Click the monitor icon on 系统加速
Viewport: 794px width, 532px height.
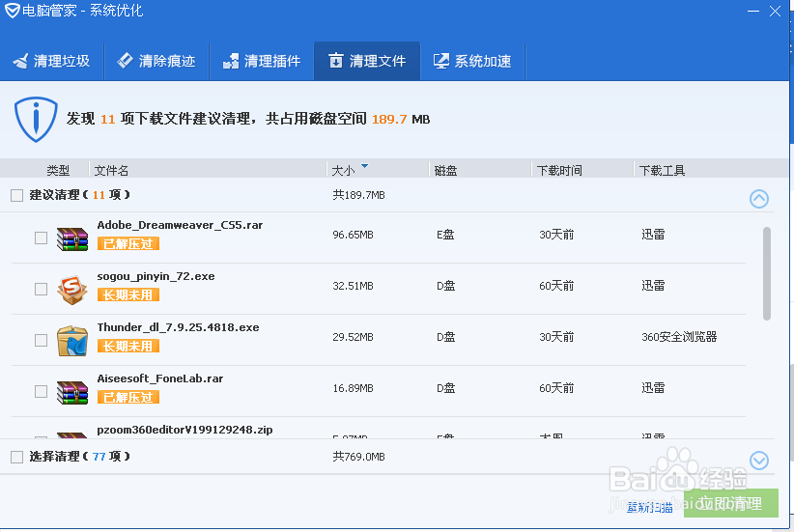click(441, 61)
